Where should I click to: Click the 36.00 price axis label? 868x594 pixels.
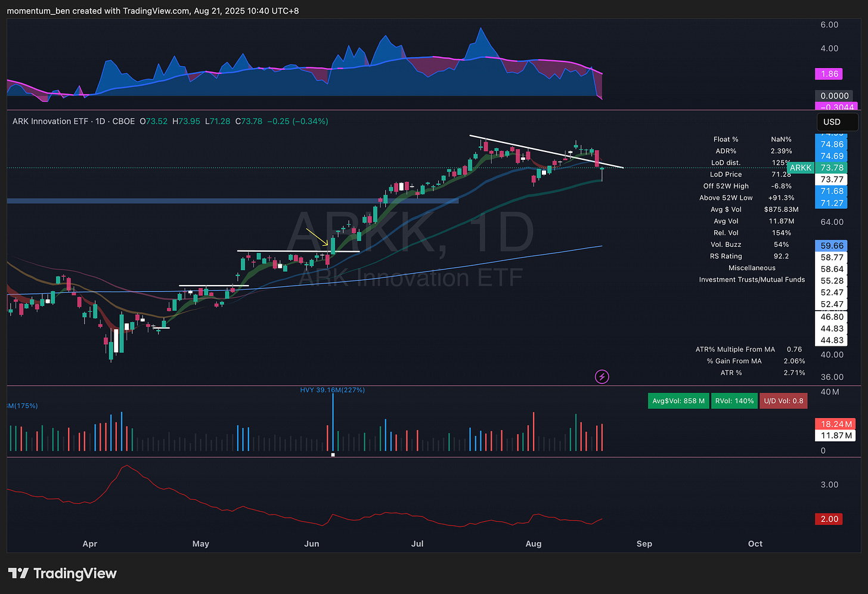point(832,377)
